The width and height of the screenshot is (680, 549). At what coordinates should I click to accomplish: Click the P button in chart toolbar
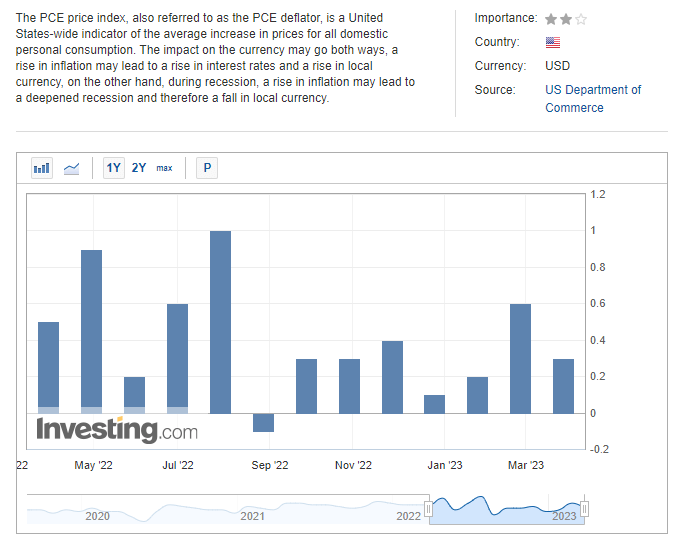[207, 168]
